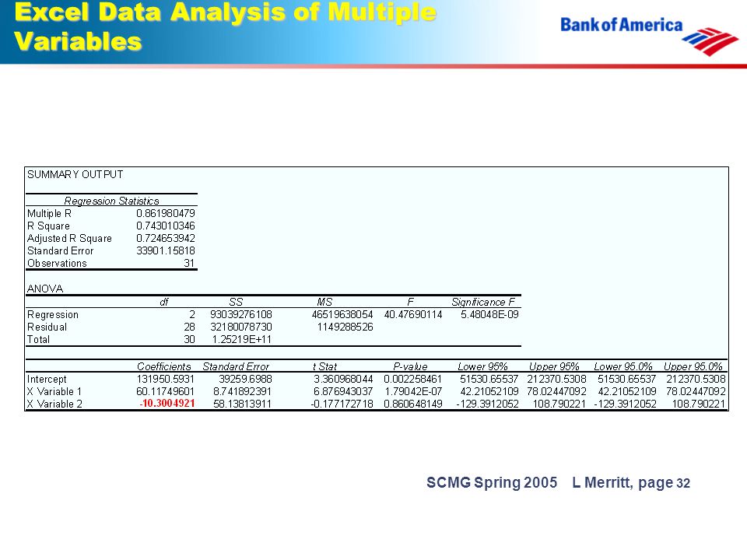Click the footer 'L Merritt, page 32'

tap(631, 483)
